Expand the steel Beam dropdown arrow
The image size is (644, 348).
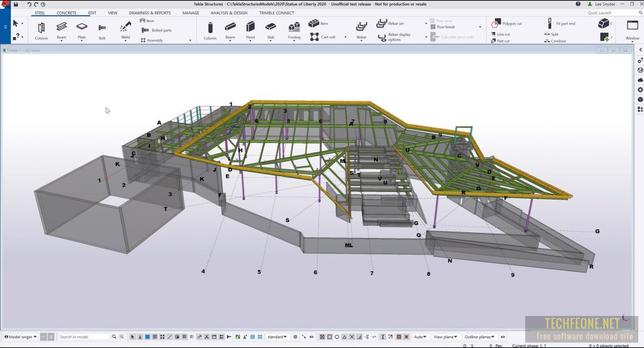pos(62,41)
